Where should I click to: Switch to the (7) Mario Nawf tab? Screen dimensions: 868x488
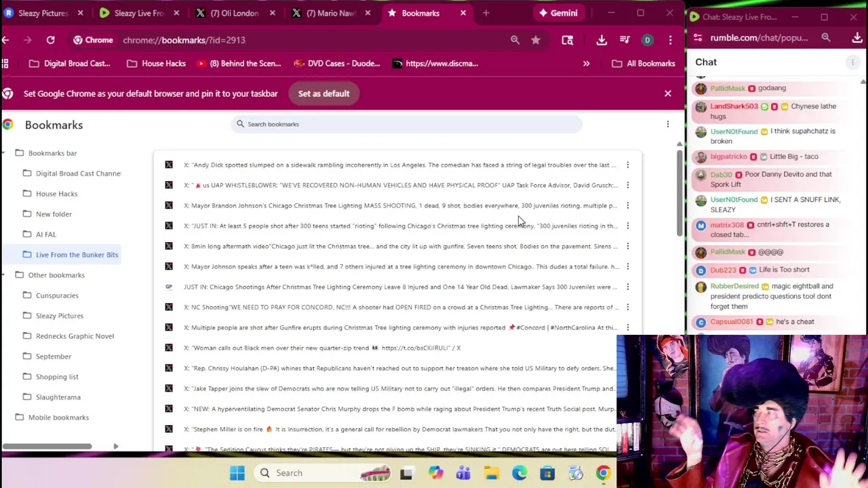pos(332,13)
